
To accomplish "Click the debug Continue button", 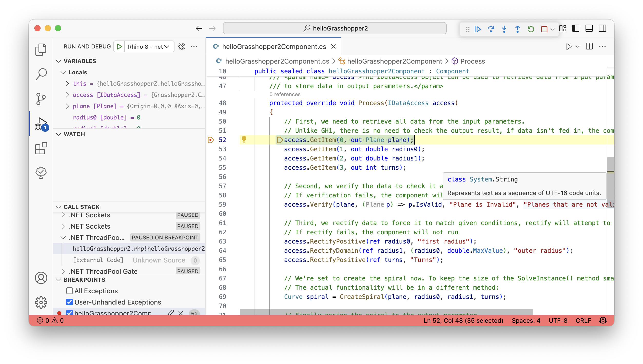I will [x=478, y=29].
